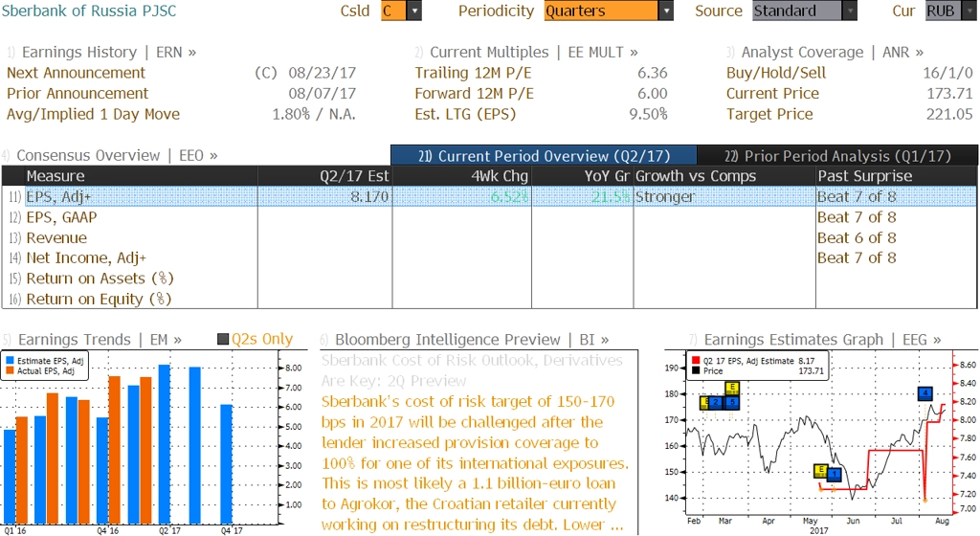Click the 4Wk Chg column header

pyautogui.click(x=462, y=175)
